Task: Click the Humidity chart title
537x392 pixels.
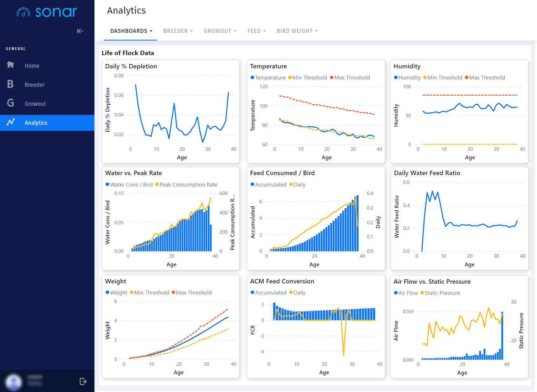Action: 407,66
